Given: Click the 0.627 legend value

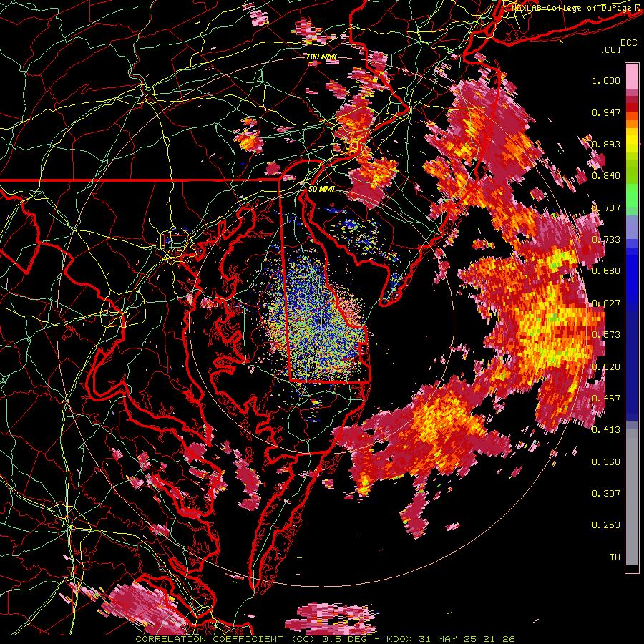Looking at the screenshot, I should click(606, 303).
